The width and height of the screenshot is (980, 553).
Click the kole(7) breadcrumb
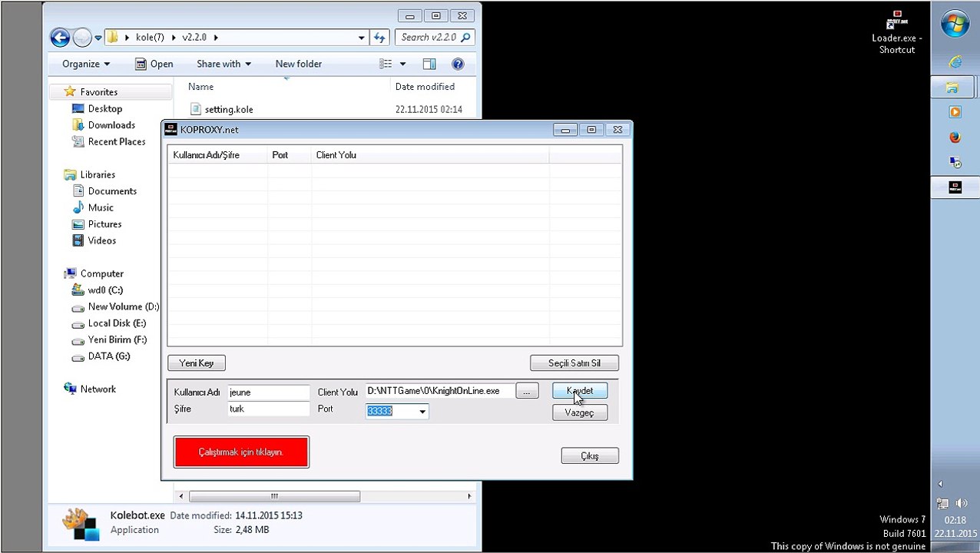[150, 37]
